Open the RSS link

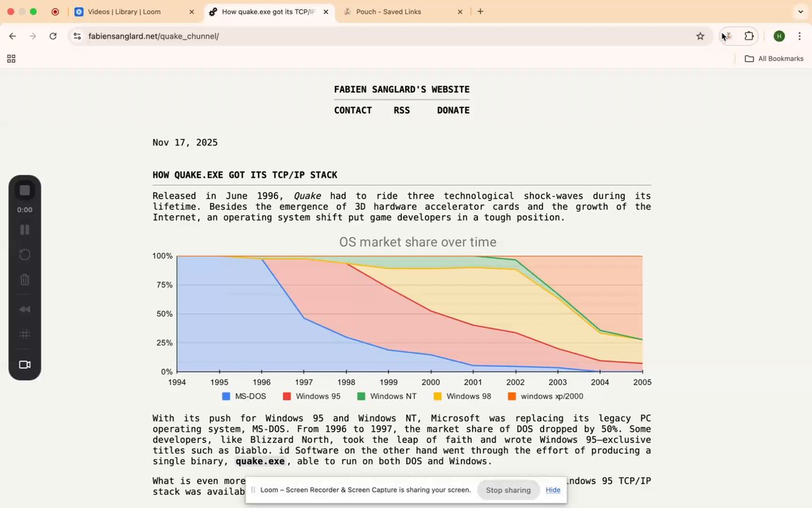[x=401, y=110]
